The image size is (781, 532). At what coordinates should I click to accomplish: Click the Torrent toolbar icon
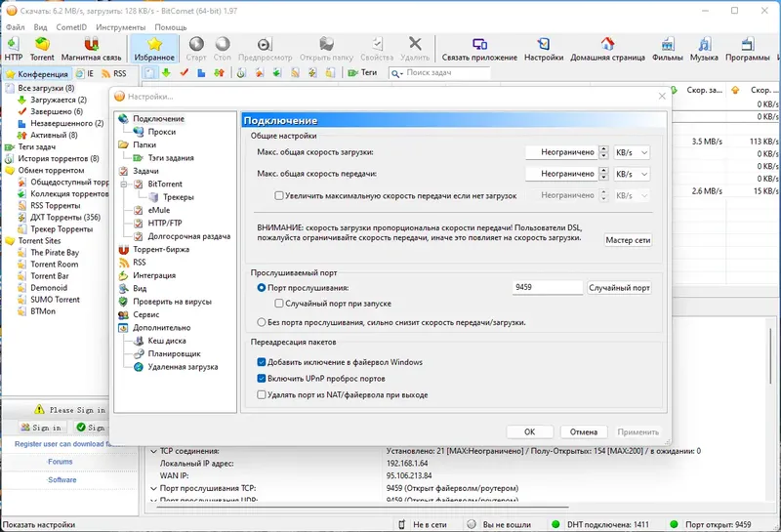[x=42, y=49]
